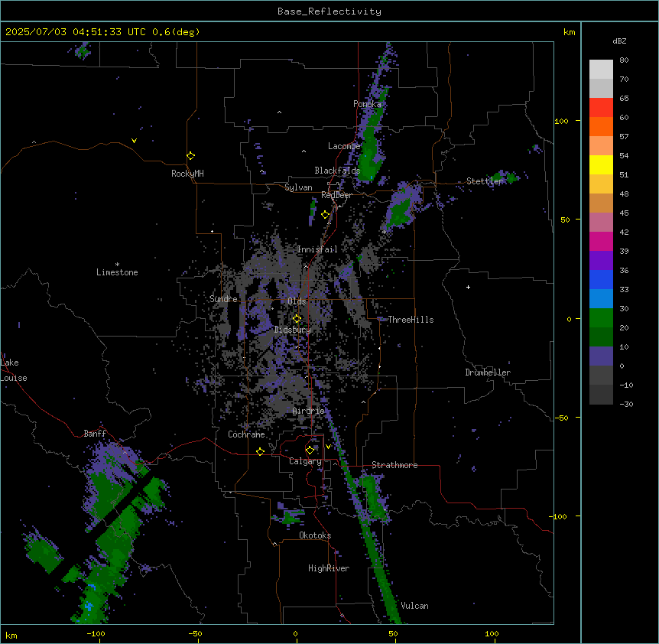The image size is (659, 644).
Task: Select the yellow 51-54 dBZ legend swatch
Action: (x=601, y=164)
